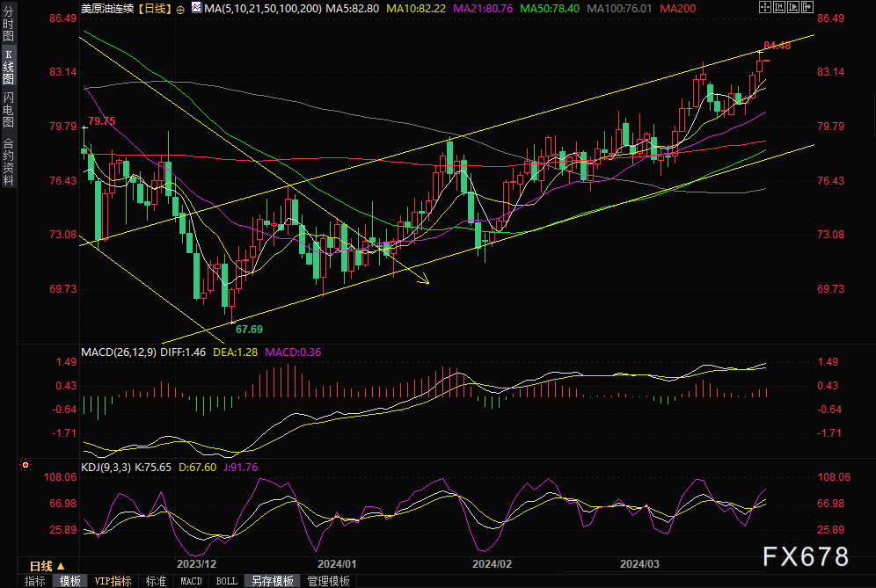Click the J:91.76 value

click(241, 468)
